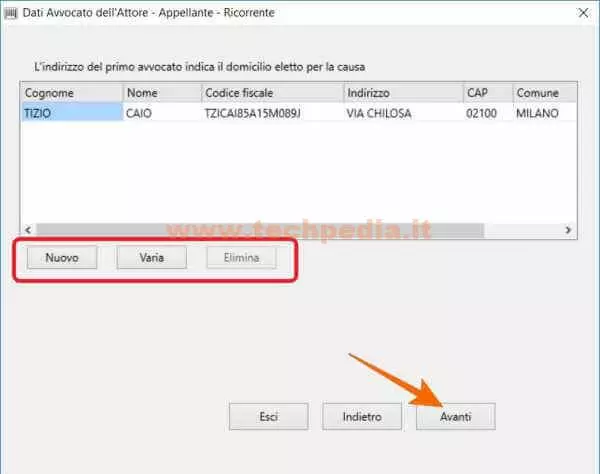
Task: Sort by the Cognome column header
Action: 70,93
